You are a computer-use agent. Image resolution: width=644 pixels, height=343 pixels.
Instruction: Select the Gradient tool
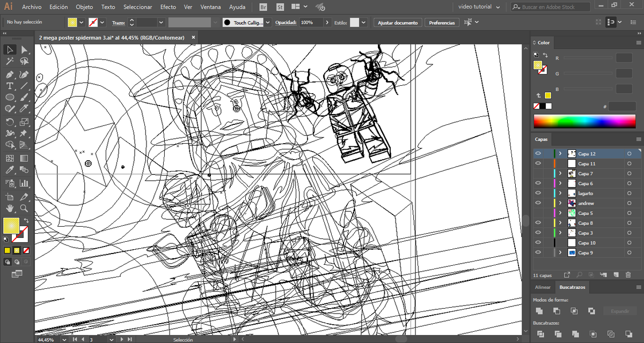[x=24, y=159]
